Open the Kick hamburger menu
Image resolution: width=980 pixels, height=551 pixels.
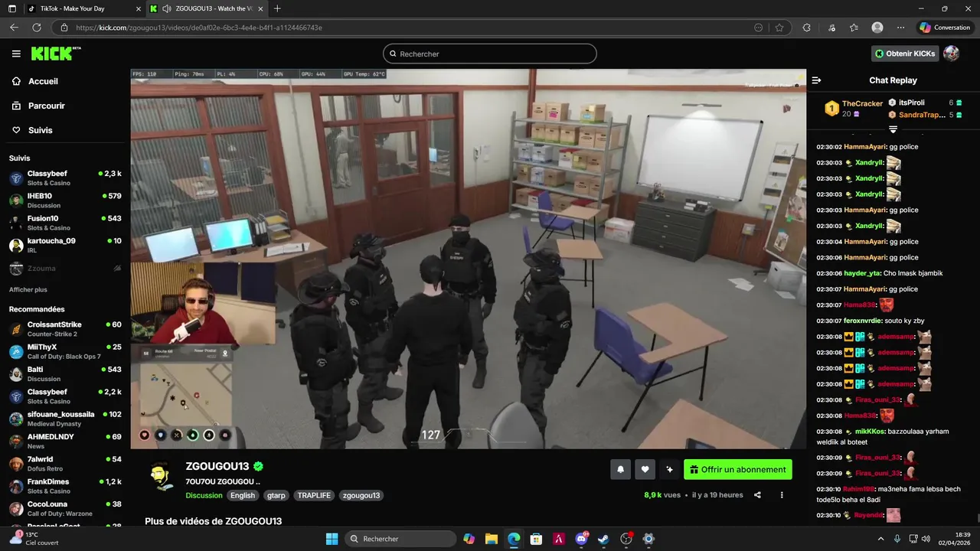16,54
